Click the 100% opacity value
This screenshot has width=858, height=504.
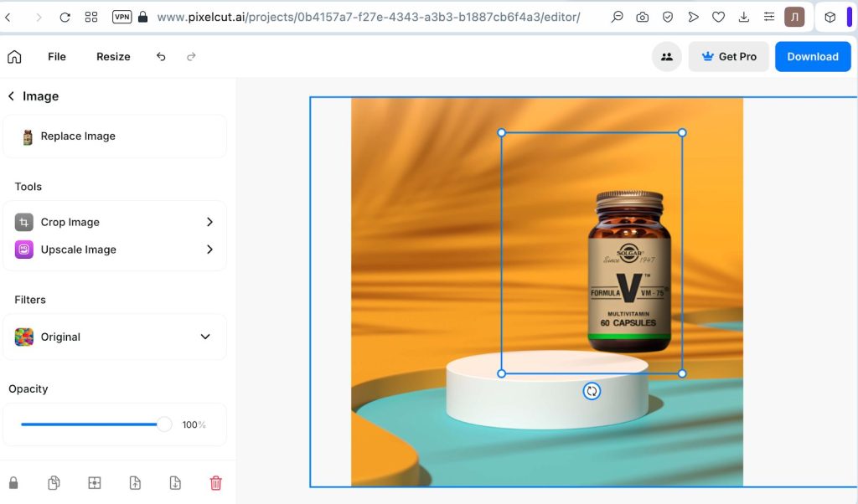194,424
